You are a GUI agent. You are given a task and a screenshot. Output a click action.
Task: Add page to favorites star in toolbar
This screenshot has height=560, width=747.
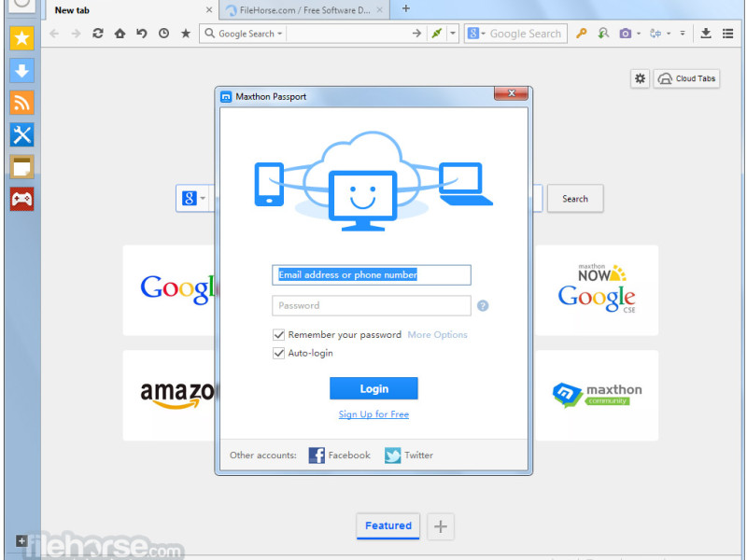[x=186, y=34]
